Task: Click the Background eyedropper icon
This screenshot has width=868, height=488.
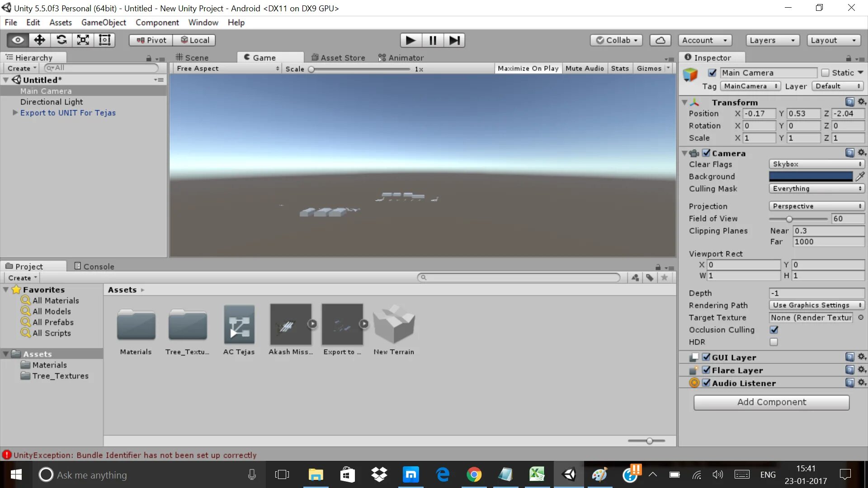Action: coord(860,176)
